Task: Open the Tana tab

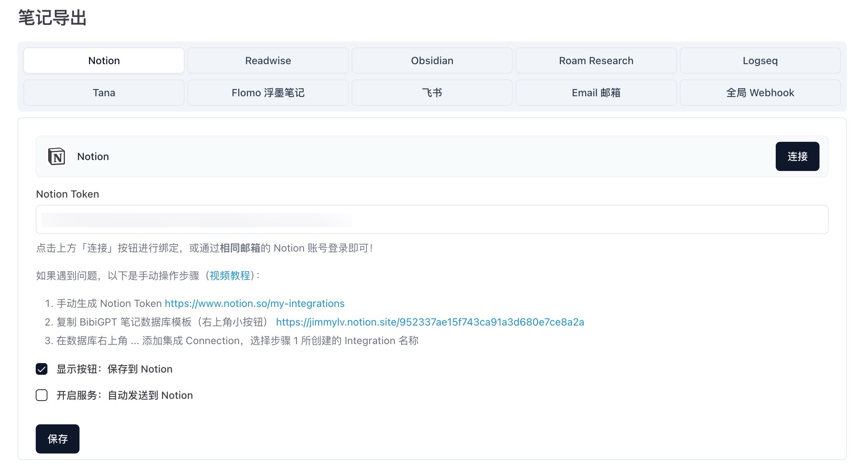Action: click(x=104, y=93)
